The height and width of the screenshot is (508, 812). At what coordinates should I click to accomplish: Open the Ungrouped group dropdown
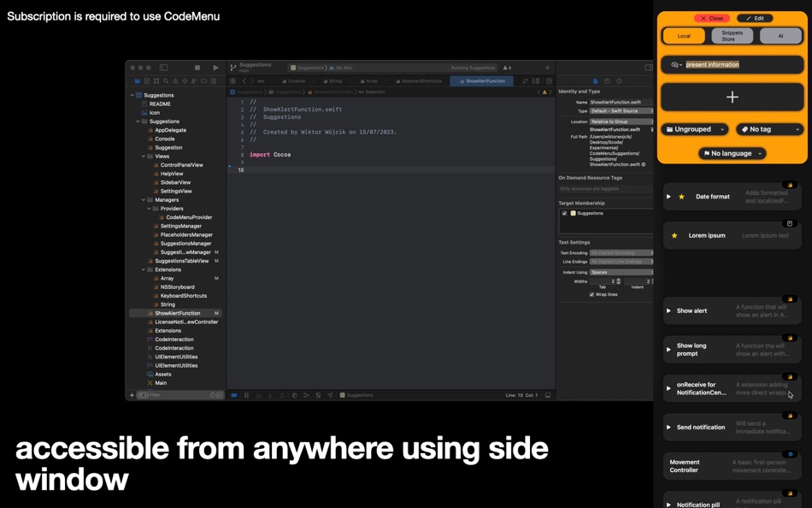click(695, 129)
